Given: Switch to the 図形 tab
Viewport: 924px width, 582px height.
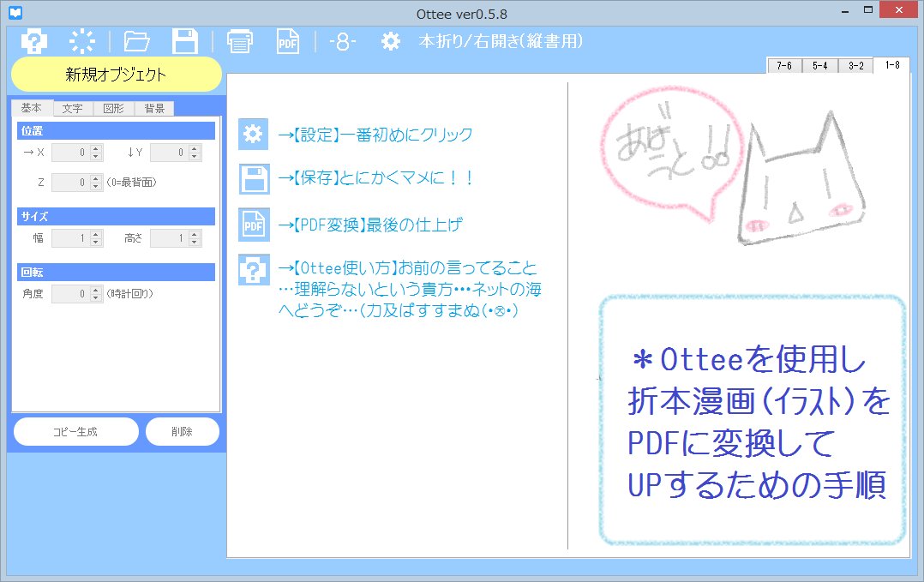Looking at the screenshot, I should 114,108.
